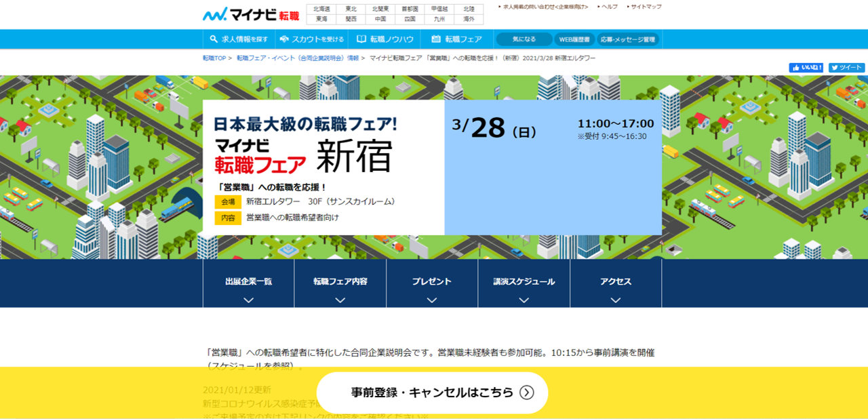Click 営業職への転職希望者向け text
This screenshot has width=868, height=419.
tap(292, 218)
